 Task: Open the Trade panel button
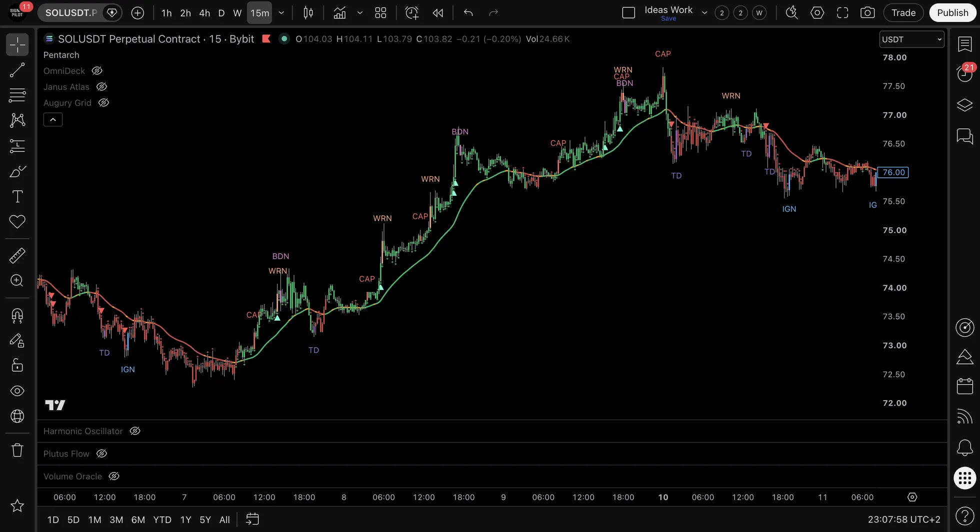point(903,13)
